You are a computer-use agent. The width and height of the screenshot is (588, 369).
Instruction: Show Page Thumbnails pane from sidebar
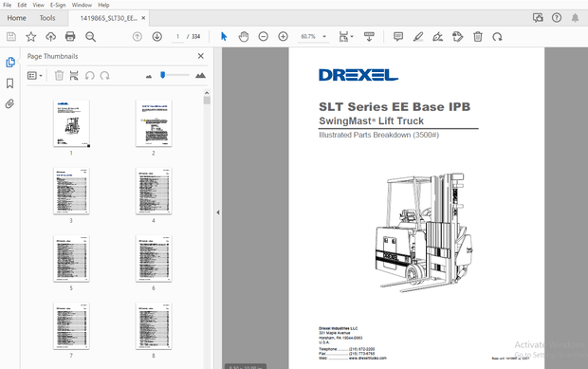[x=10, y=63]
